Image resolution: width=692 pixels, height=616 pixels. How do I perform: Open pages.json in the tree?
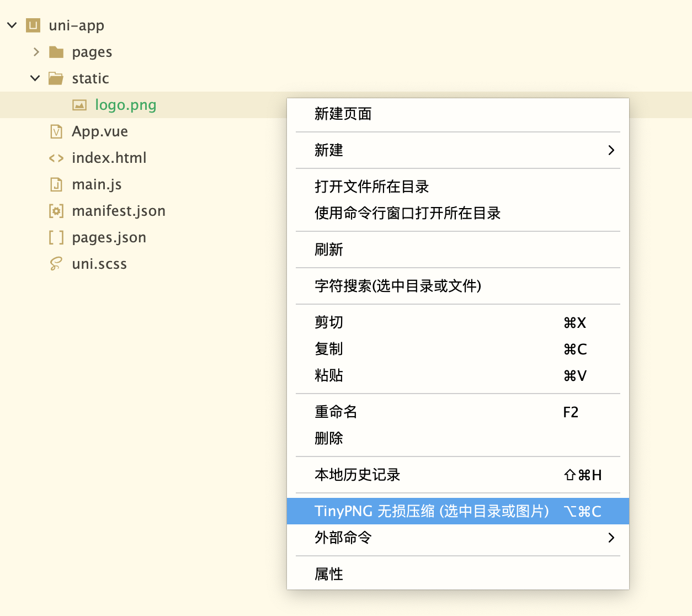pos(109,237)
